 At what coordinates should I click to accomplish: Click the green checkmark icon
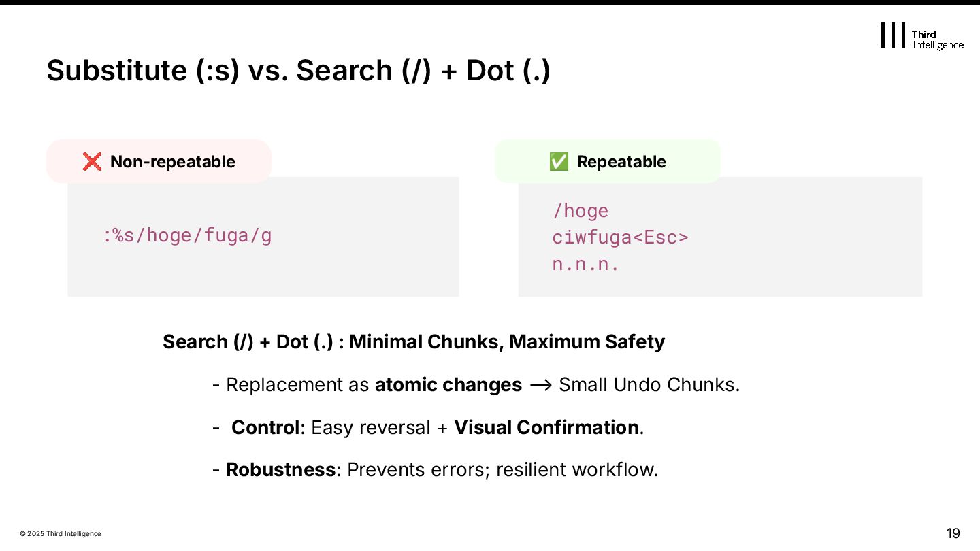coord(558,162)
